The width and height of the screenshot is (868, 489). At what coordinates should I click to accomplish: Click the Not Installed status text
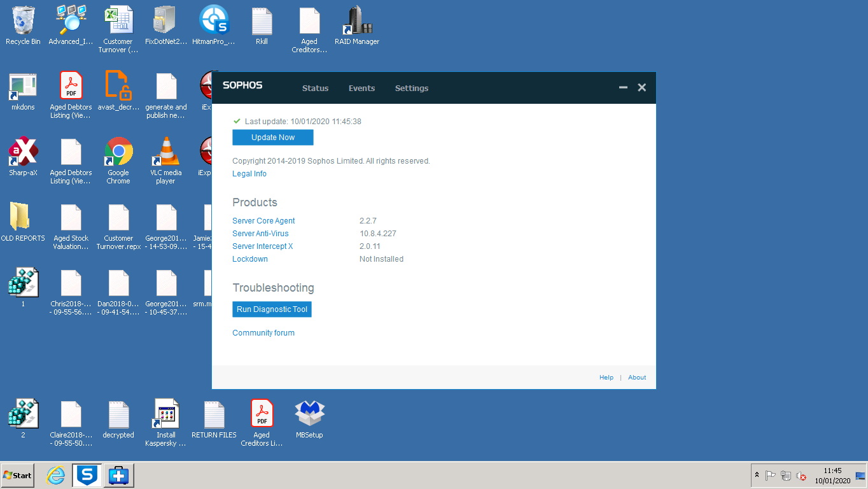click(381, 259)
